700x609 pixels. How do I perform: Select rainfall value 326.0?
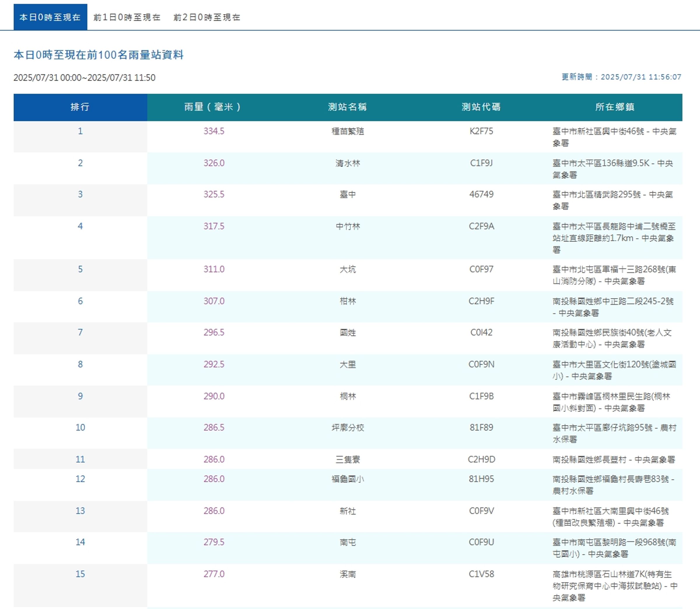[x=214, y=163]
